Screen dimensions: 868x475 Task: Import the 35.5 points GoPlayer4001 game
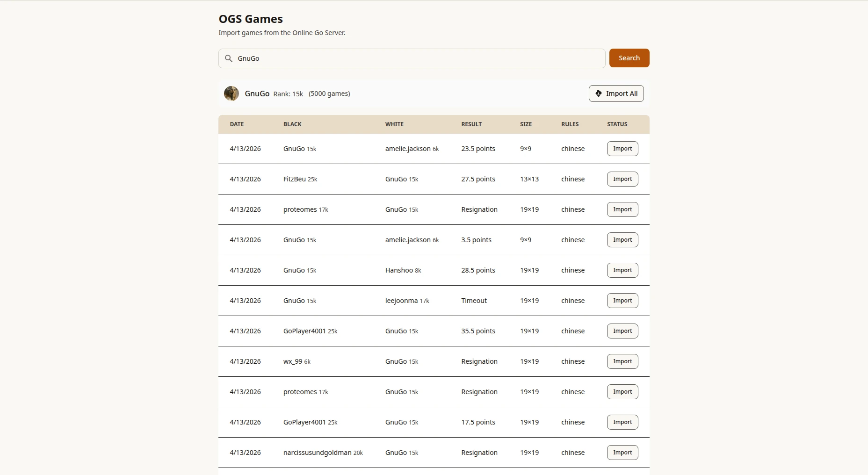coord(622,331)
